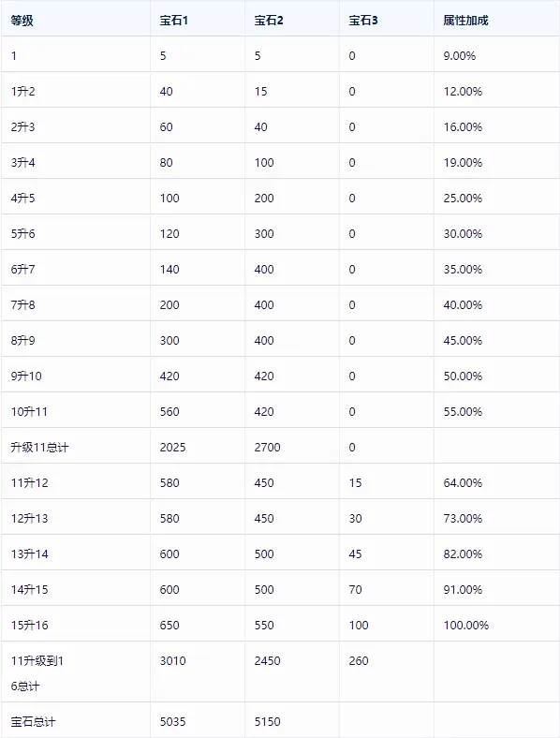Viewport: 560px width, 738px height.
Task: Click the 3010 gem total cell
Action: (x=172, y=661)
